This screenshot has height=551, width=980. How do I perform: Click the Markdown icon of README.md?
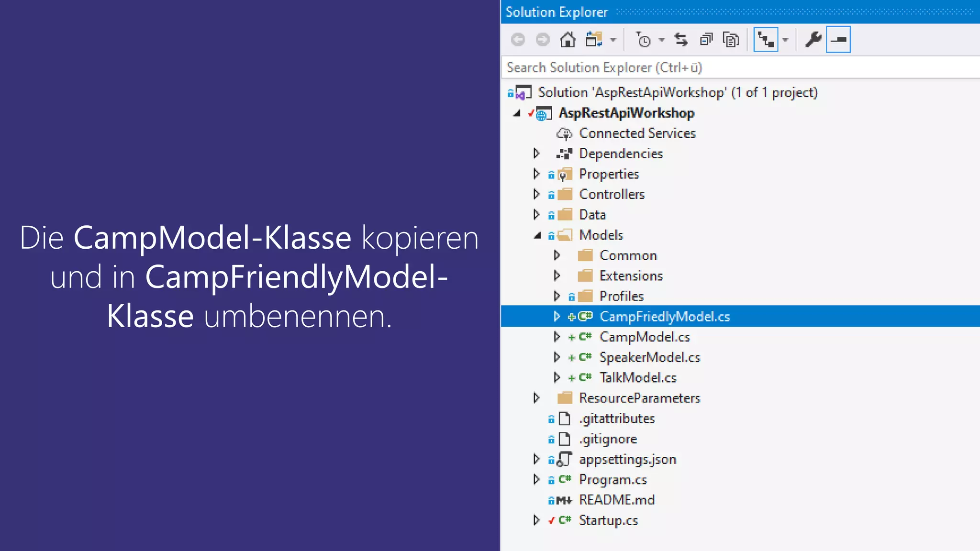(x=564, y=500)
